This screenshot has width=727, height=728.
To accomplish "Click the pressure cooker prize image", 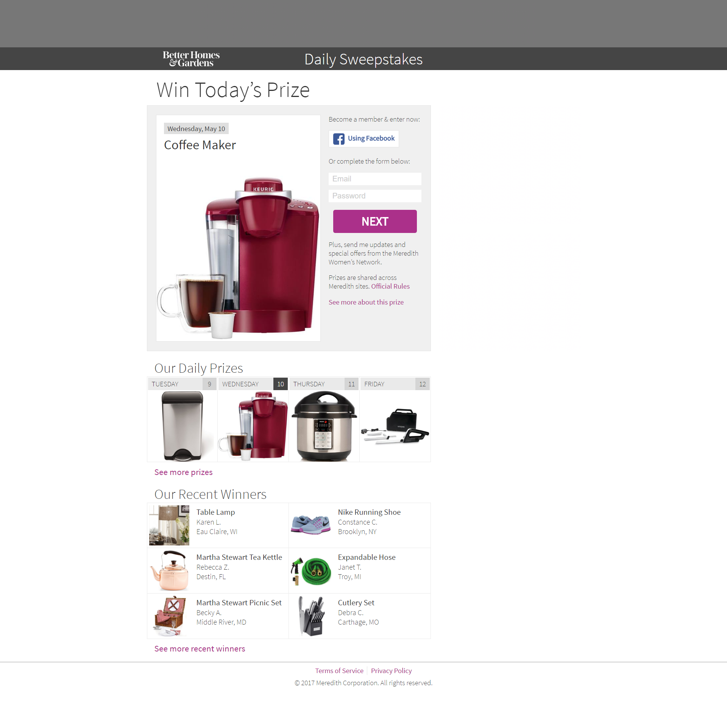I will click(x=324, y=426).
